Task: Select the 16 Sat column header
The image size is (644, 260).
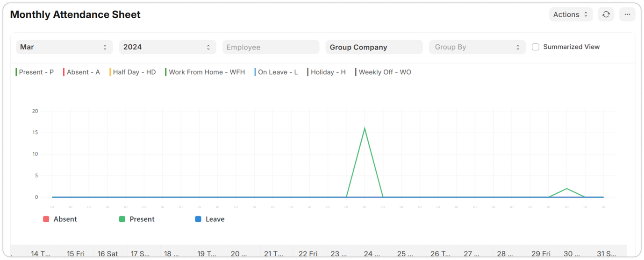Action: (107, 253)
